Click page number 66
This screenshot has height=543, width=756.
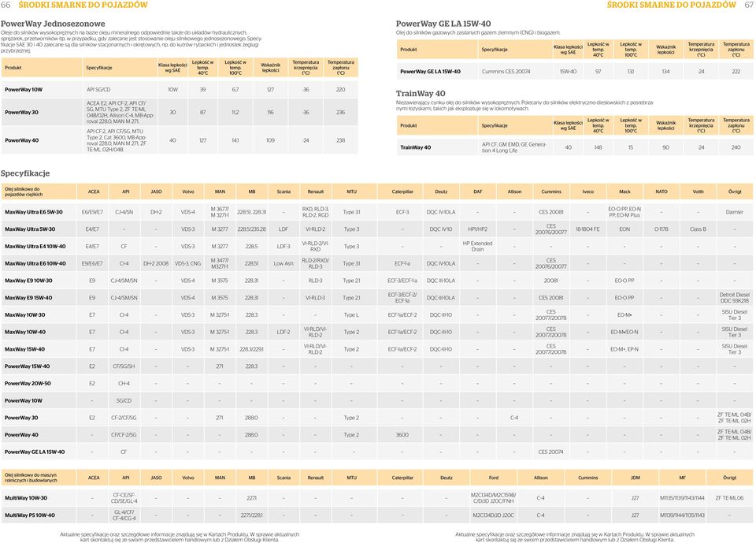click(6, 5)
